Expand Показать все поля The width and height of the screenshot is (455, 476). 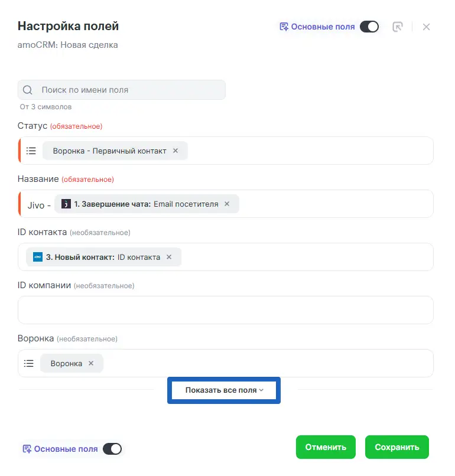pyautogui.click(x=224, y=390)
